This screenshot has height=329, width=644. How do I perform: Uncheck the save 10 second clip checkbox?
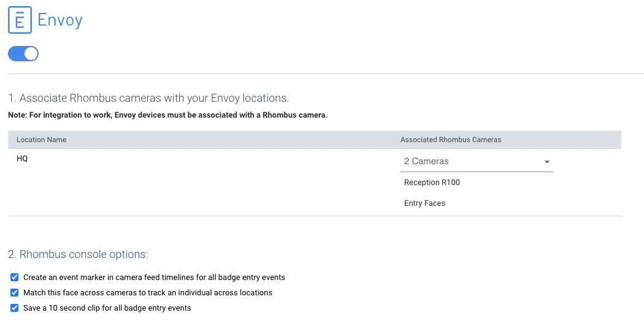click(14, 308)
